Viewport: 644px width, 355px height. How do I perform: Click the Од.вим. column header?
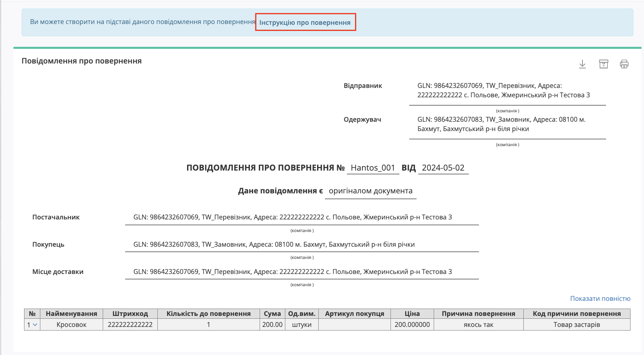302,313
